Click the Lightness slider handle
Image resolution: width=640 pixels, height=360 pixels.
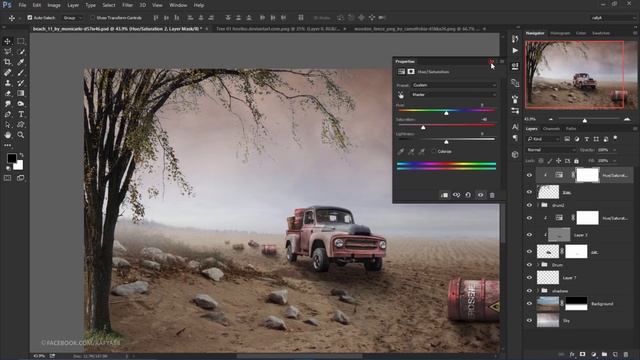pyautogui.click(x=446, y=142)
